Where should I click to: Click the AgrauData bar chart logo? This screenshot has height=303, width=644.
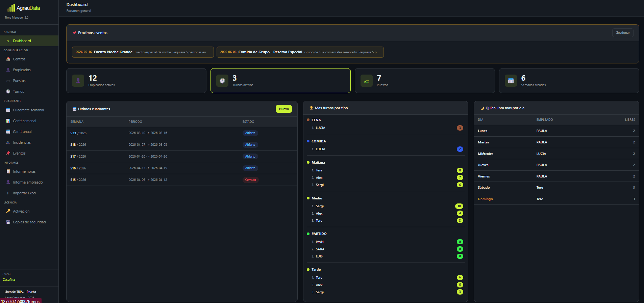tap(11, 8)
